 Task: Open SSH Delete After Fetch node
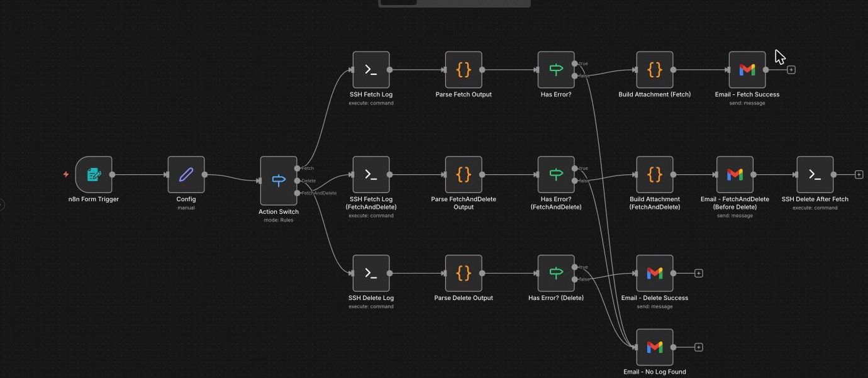click(x=815, y=175)
